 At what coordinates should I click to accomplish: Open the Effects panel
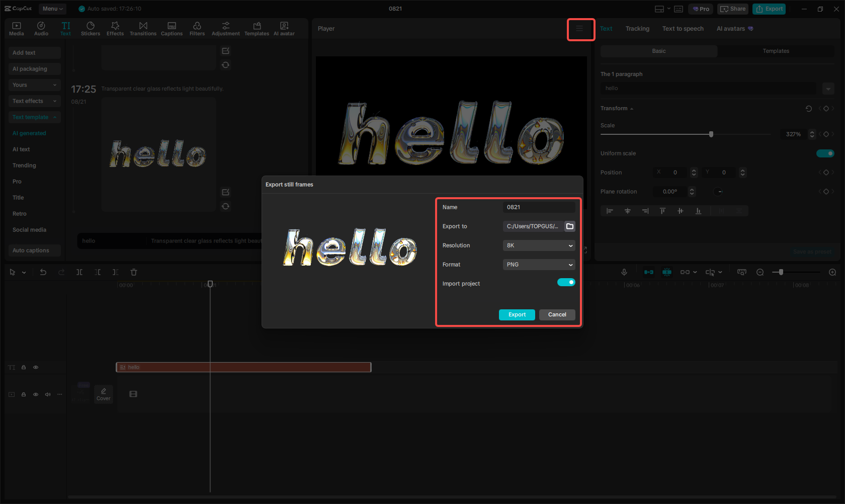tap(115, 28)
